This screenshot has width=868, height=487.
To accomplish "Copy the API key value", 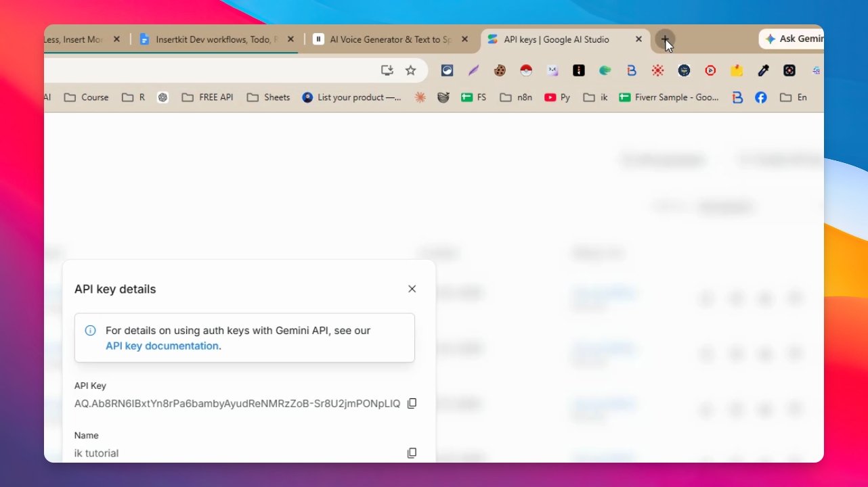I will coord(412,404).
